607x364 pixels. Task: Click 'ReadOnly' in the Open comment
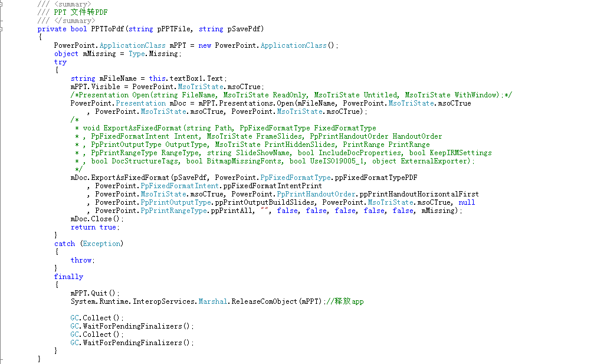pyautogui.click(x=289, y=95)
